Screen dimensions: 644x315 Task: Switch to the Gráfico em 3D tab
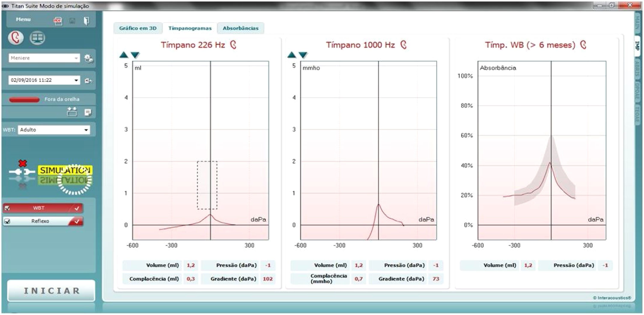(138, 28)
